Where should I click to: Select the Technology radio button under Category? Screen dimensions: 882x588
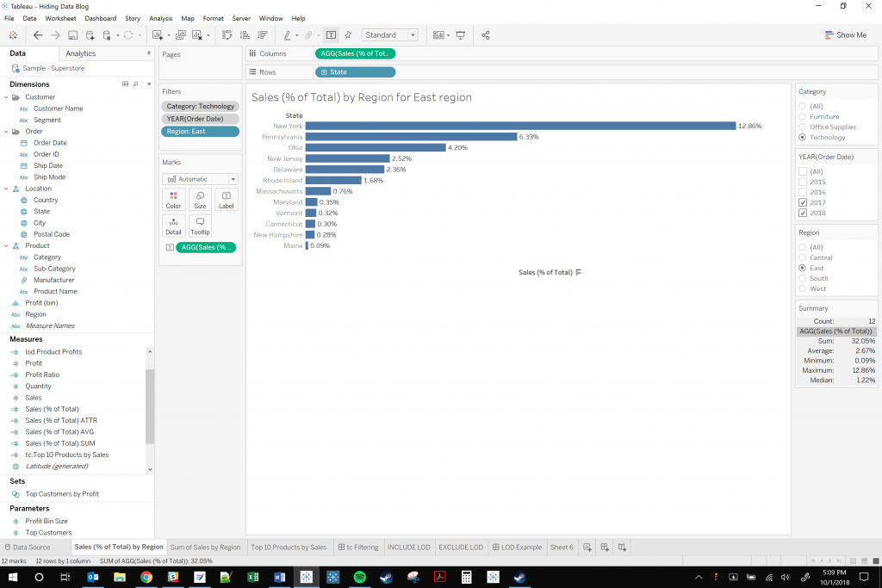[801, 137]
